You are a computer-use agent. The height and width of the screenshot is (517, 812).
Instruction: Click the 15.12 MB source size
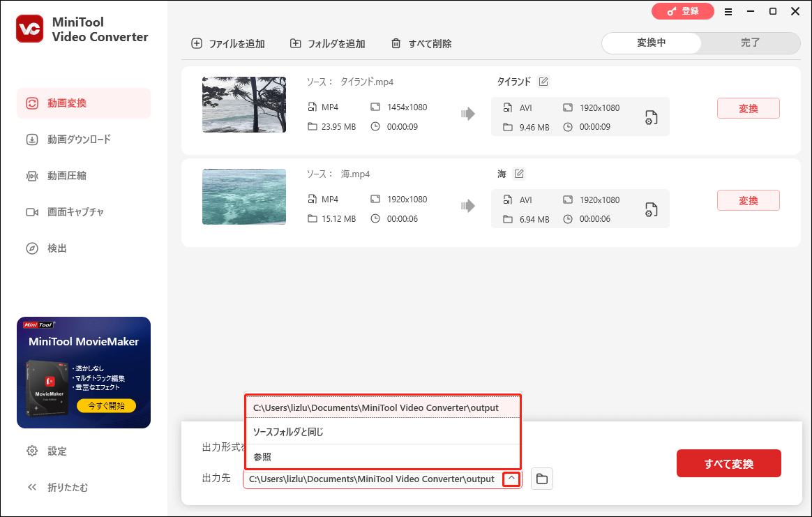pos(338,218)
